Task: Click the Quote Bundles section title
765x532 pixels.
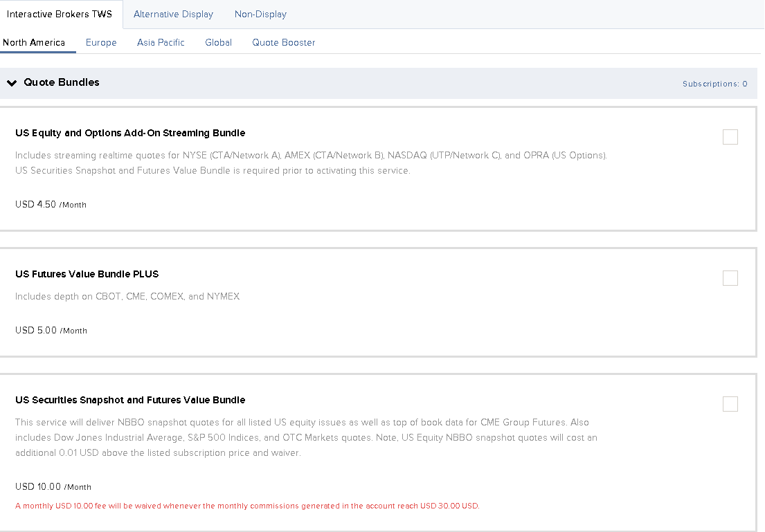Action: click(62, 82)
